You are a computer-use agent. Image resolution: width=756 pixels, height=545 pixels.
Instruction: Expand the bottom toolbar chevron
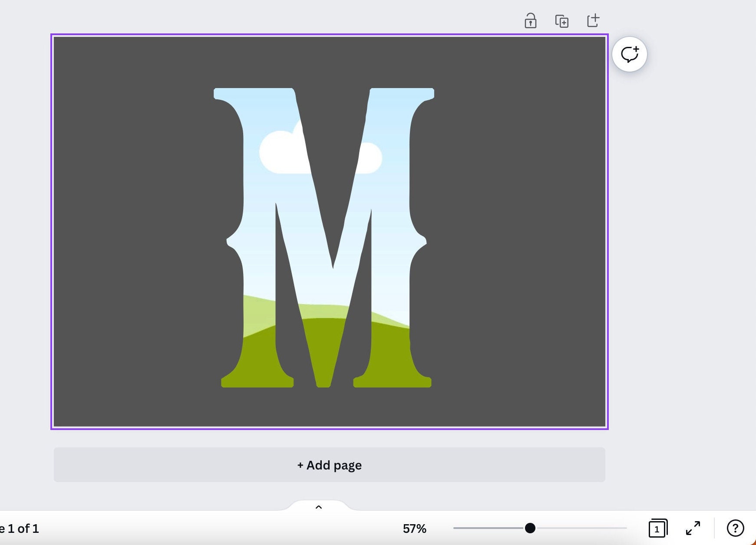(x=319, y=507)
